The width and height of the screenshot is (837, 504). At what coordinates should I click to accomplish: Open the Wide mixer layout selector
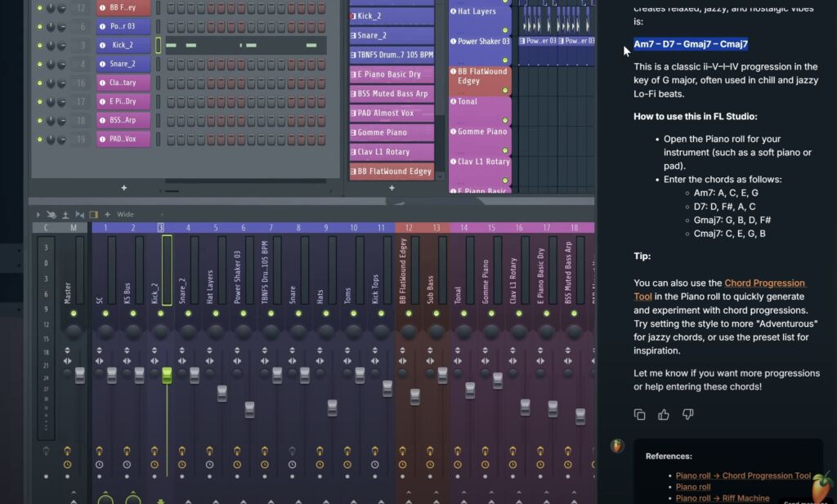[126, 215]
